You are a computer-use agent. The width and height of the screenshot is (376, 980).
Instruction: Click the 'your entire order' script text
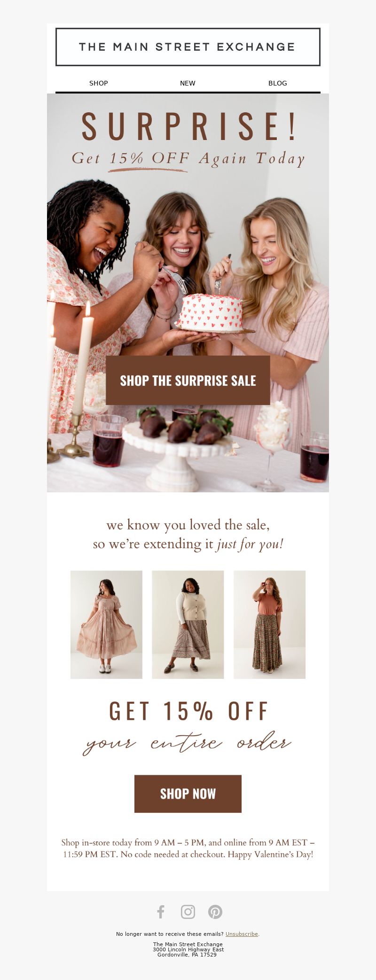(x=187, y=743)
